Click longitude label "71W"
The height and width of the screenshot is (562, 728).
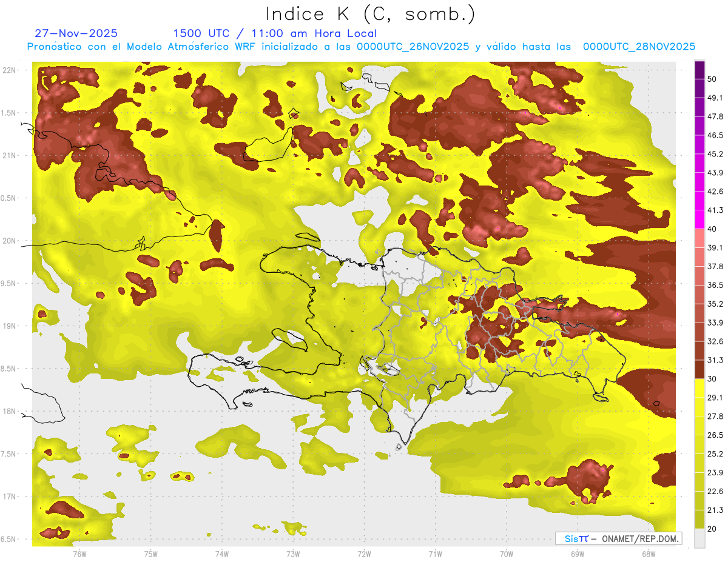pyautogui.click(x=435, y=554)
